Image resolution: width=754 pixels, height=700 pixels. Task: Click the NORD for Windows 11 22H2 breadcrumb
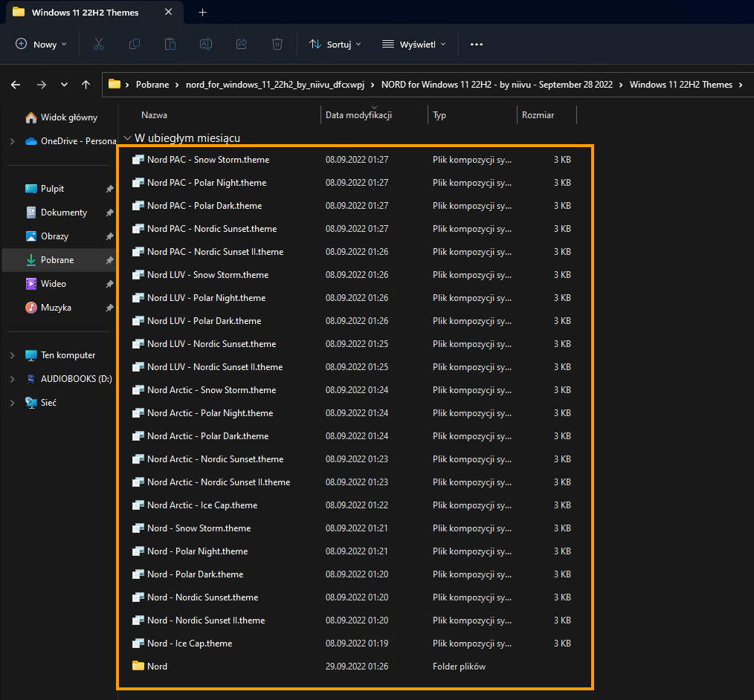coord(497,85)
